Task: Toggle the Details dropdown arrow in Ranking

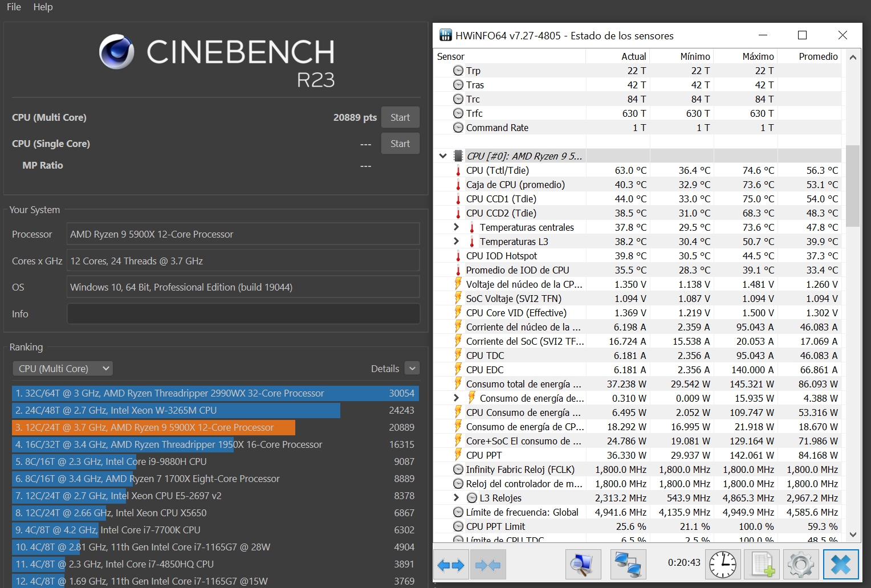Action: point(412,369)
